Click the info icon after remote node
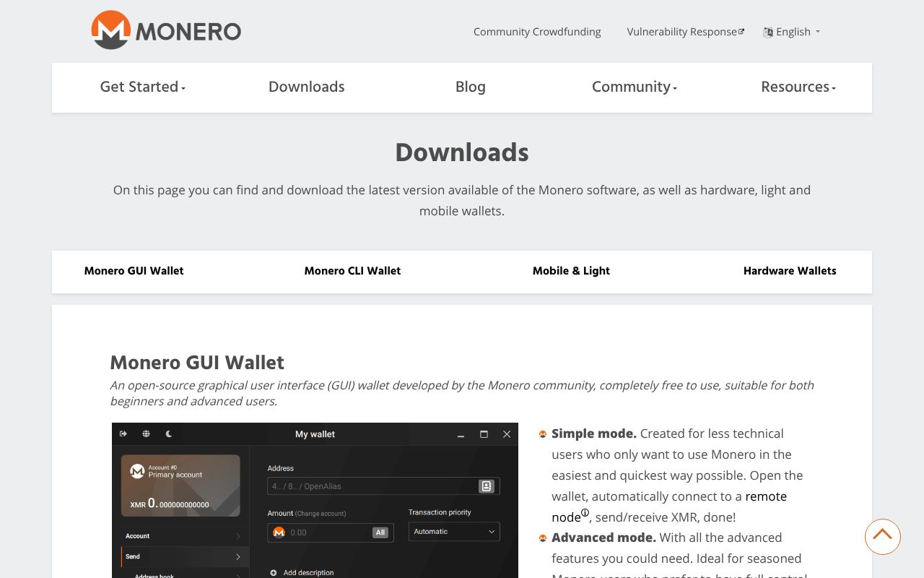The height and width of the screenshot is (578, 924). [x=585, y=512]
